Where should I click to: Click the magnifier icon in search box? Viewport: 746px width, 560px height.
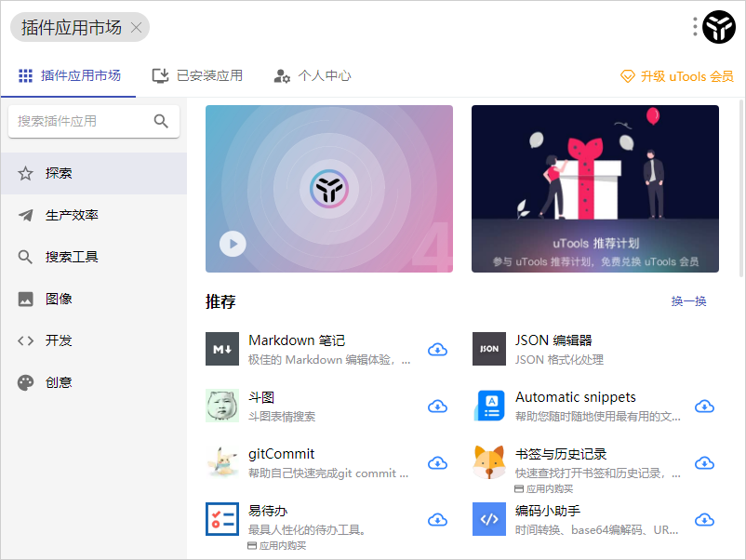[x=161, y=121]
